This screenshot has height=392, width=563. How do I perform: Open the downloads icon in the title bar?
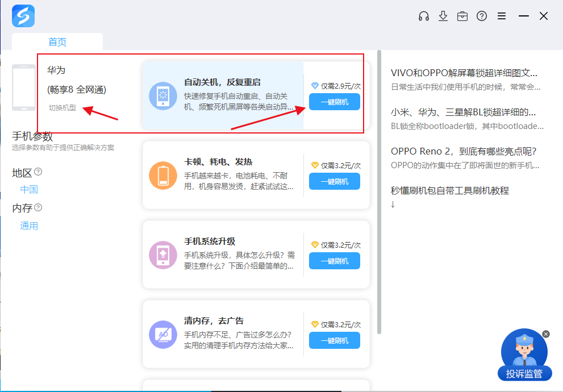coord(443,16)
